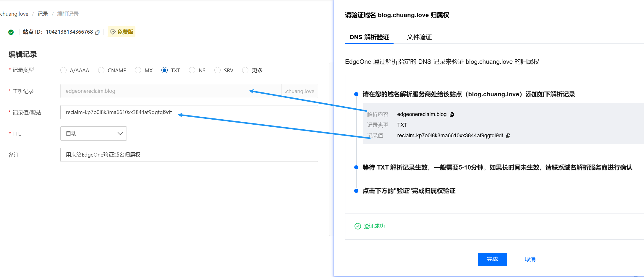Click the green site status check icon

point(11,32)
